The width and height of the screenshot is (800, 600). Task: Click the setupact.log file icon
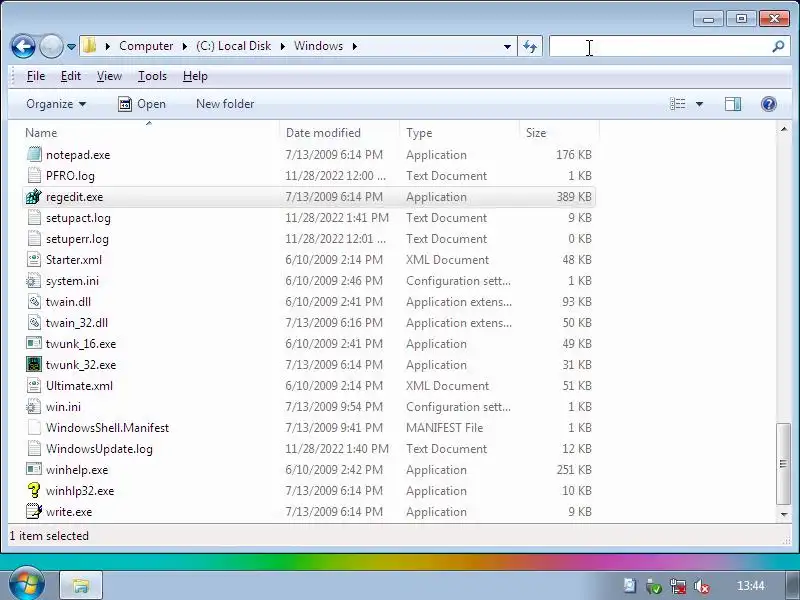pyautogui.click(x=34, y=217)
